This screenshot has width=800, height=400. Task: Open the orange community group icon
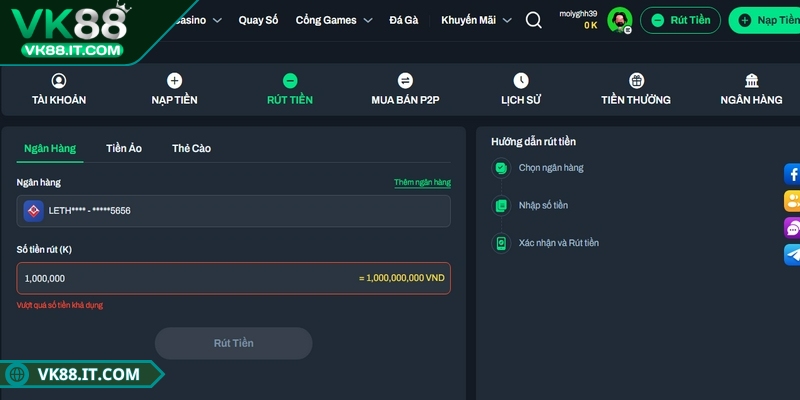pyautogui.click(x=792, y=201)
